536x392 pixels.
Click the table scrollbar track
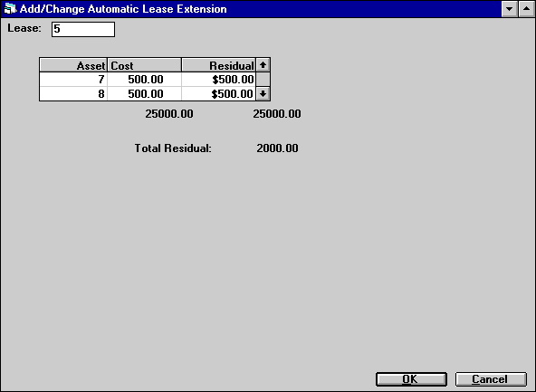[263, 80]
